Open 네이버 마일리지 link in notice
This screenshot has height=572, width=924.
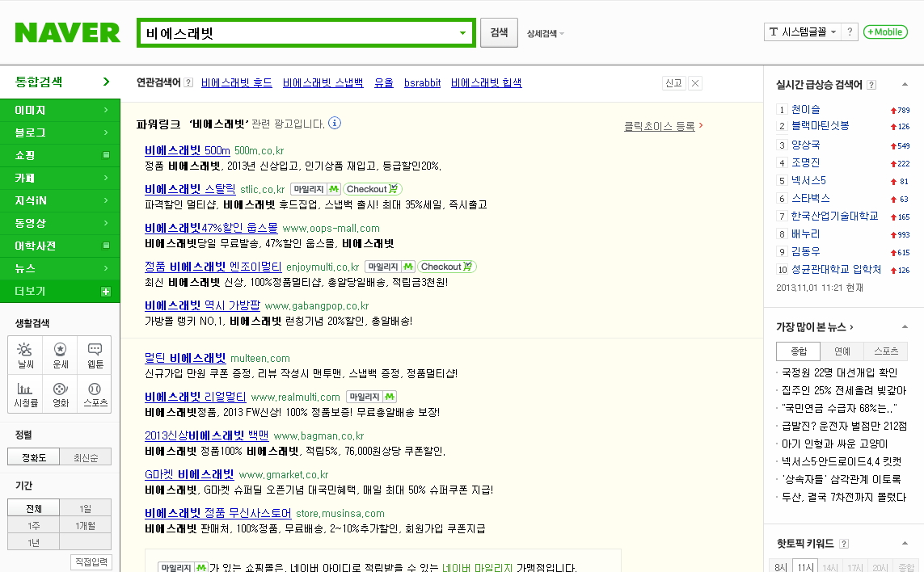point(477,567)
